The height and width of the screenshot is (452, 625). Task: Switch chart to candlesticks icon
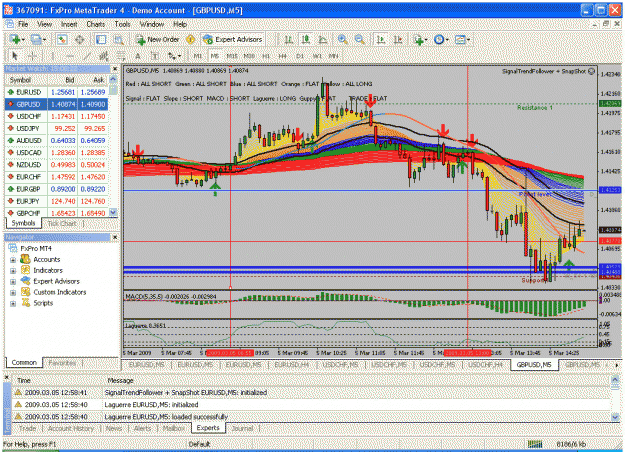[306, 39]
